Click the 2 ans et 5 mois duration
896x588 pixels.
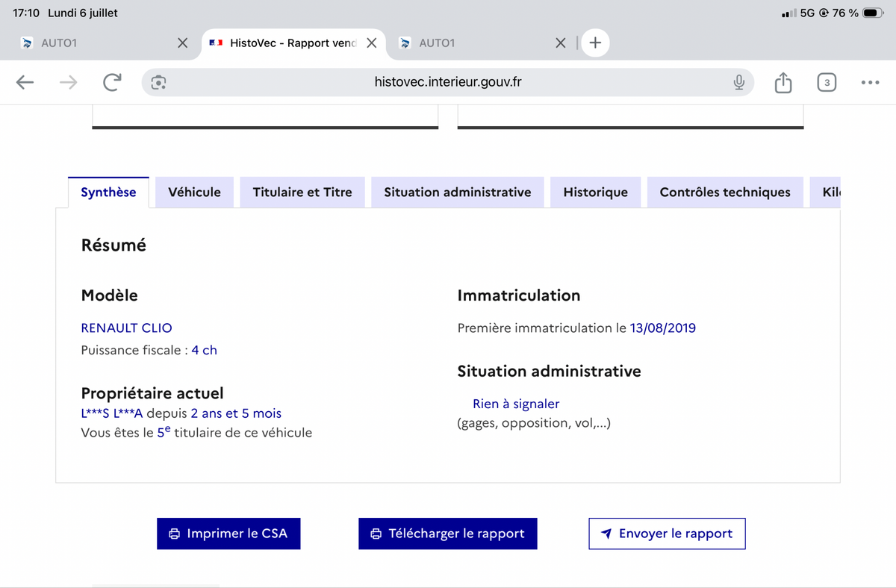[x=236, y=413]
